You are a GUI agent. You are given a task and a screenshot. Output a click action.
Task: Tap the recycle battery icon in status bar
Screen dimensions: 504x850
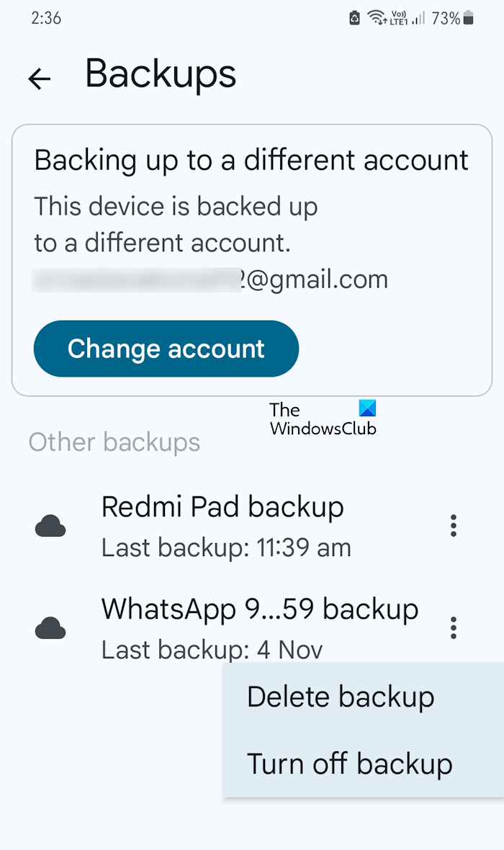[x=354, y=18]
